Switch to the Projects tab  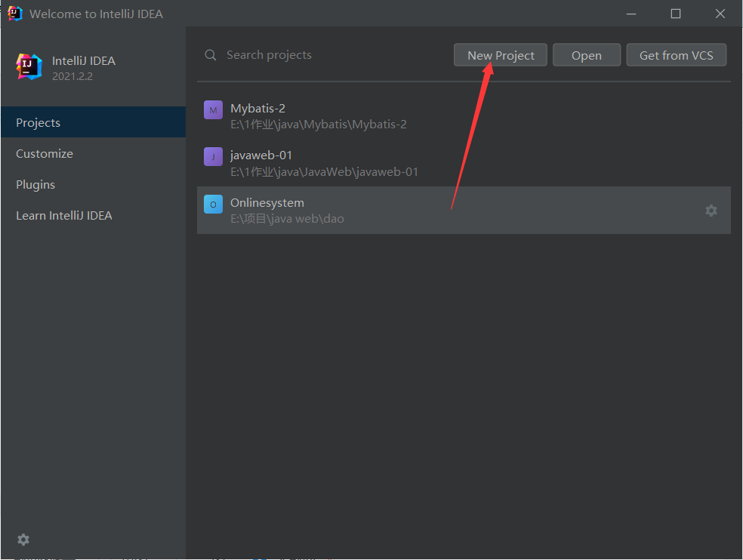pos(39,123)
